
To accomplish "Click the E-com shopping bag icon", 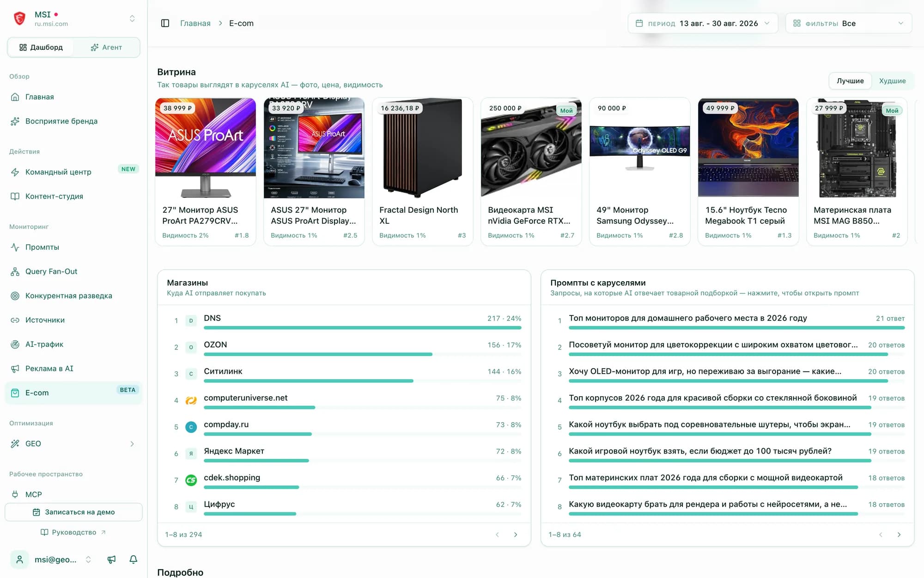I will (x=15, y=393).
